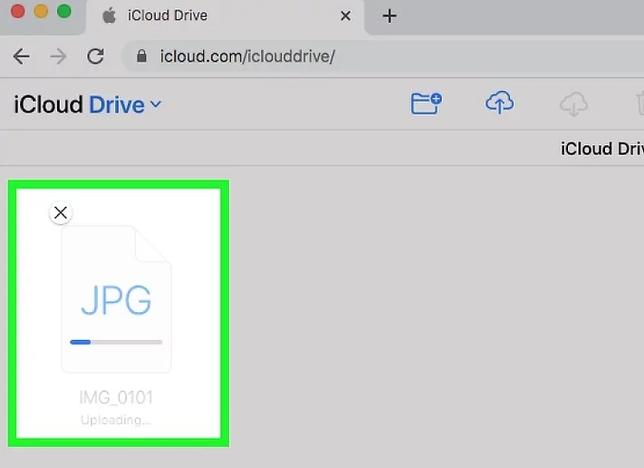This screenshot has height=468, width=644.
Task: Click the green maximize window button
Action: (64, 11)
